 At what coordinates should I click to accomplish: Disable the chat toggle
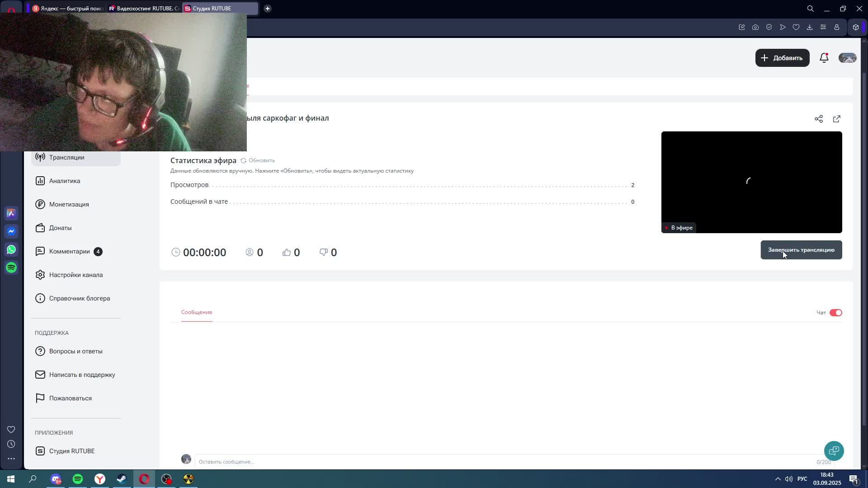(835, 313)
